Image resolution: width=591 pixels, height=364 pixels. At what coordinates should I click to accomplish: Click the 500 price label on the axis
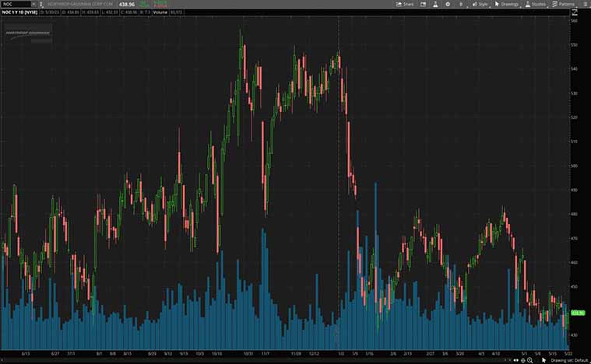(575, 166)
